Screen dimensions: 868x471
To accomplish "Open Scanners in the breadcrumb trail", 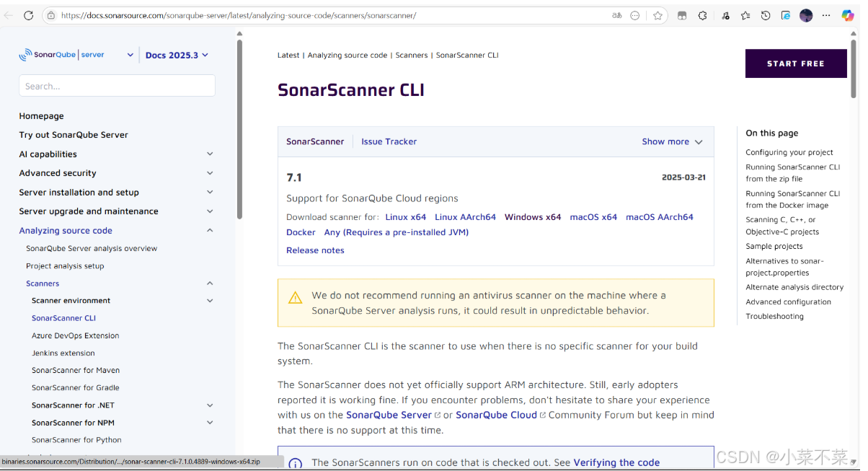I will click(412, 55).
